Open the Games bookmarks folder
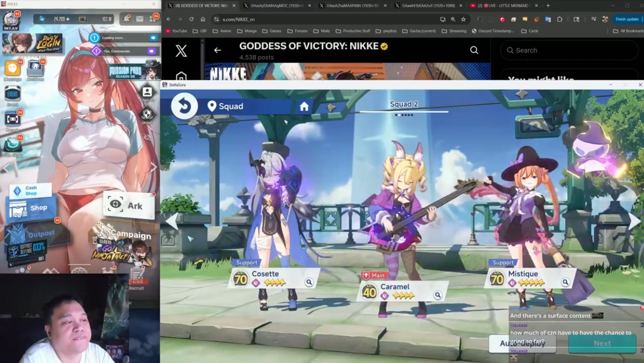The width and height of the screenshot is (644, 363). click(x=272, y=31)
